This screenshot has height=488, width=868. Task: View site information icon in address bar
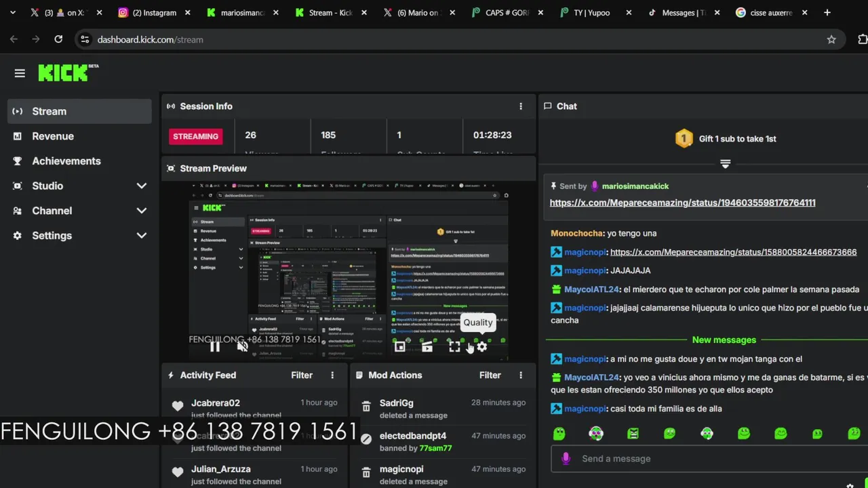(x=85, y=39)
